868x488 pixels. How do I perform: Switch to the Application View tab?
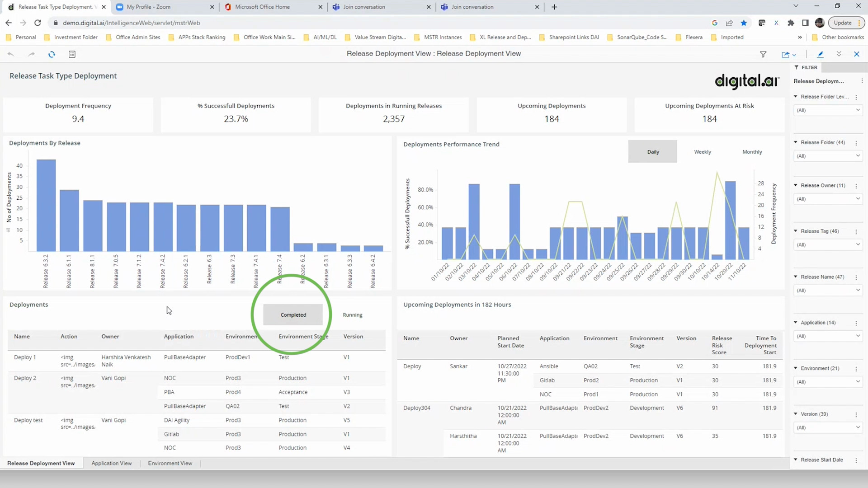click(111, 463)
